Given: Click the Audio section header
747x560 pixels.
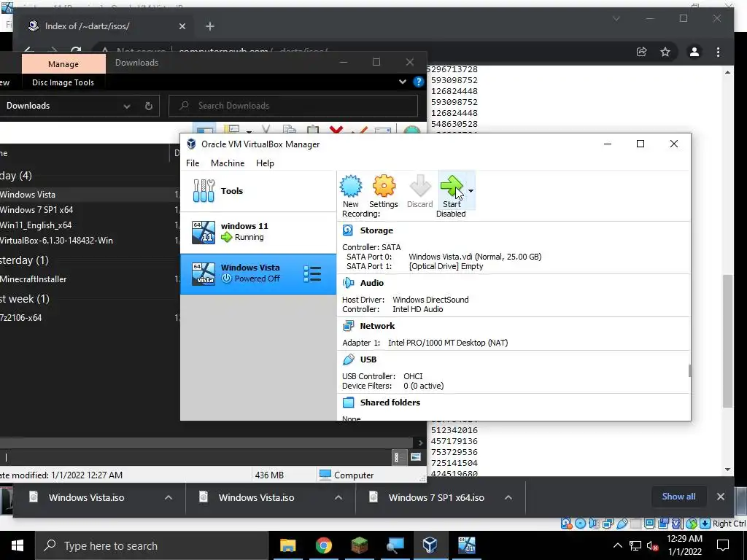Looking at the screenshot, I should (371, 283).
